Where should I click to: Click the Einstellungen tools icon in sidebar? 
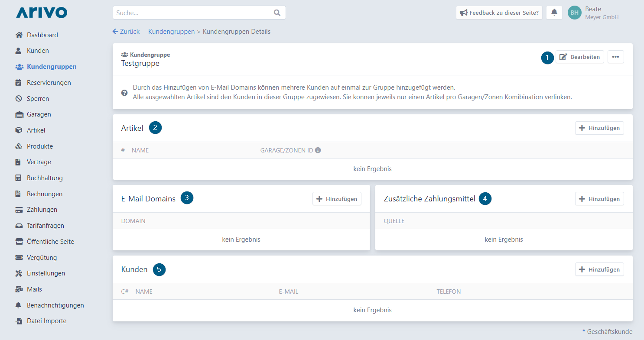[19, 273]
